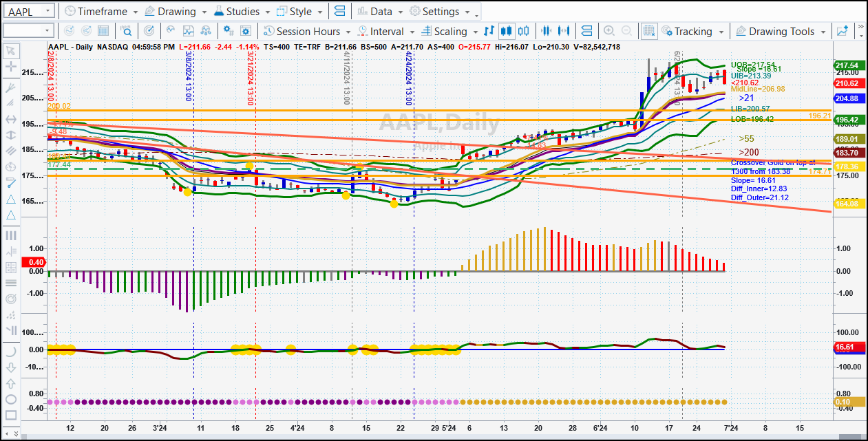Screen dimensions: 868x441
Task: Zoom out with the minus magnifier
Action: pos(626,31)
